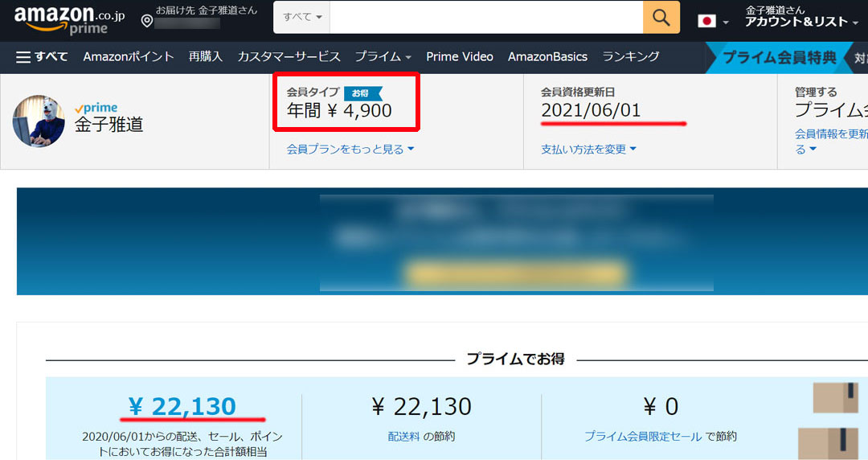Open Amazonポイント in navigation
Screen dimensions: 868x460
click(x=129, y=56)
